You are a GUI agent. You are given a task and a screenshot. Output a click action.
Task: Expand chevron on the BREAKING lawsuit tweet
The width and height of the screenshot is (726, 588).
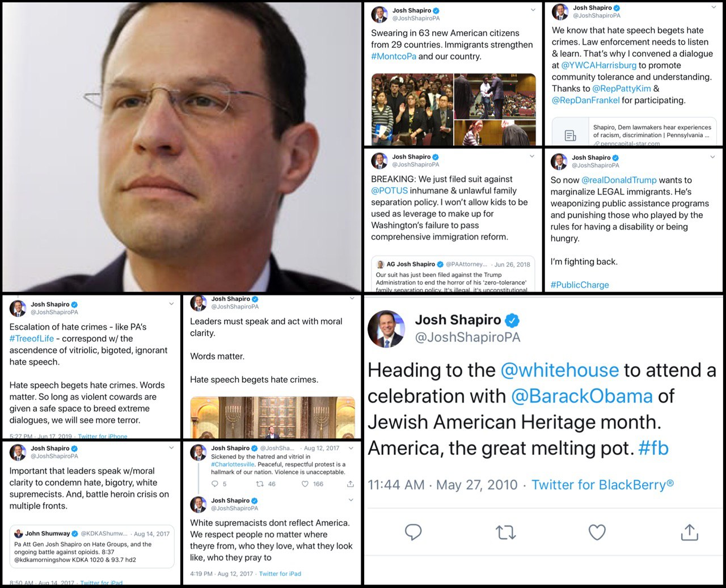pos(532,156)
